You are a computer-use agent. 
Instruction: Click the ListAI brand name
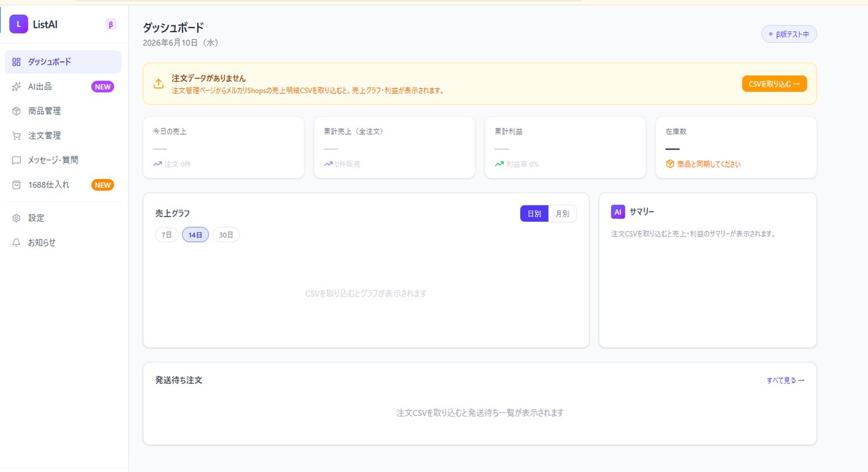(45, 24)
